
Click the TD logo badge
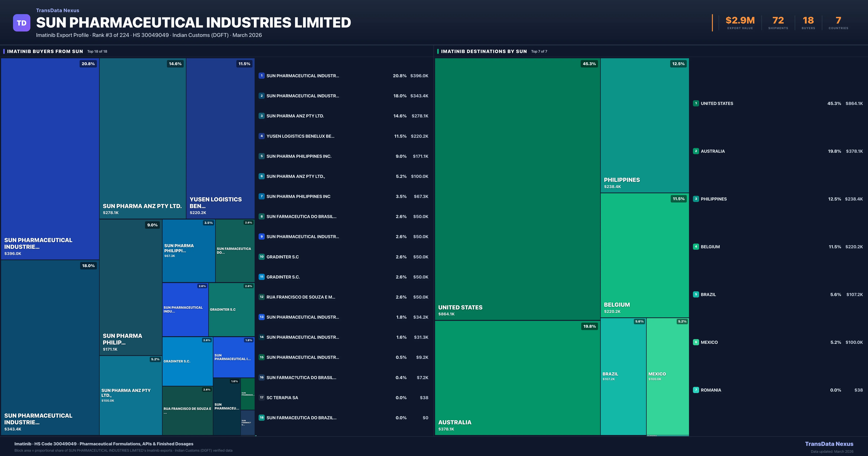[x=22, y=23]
